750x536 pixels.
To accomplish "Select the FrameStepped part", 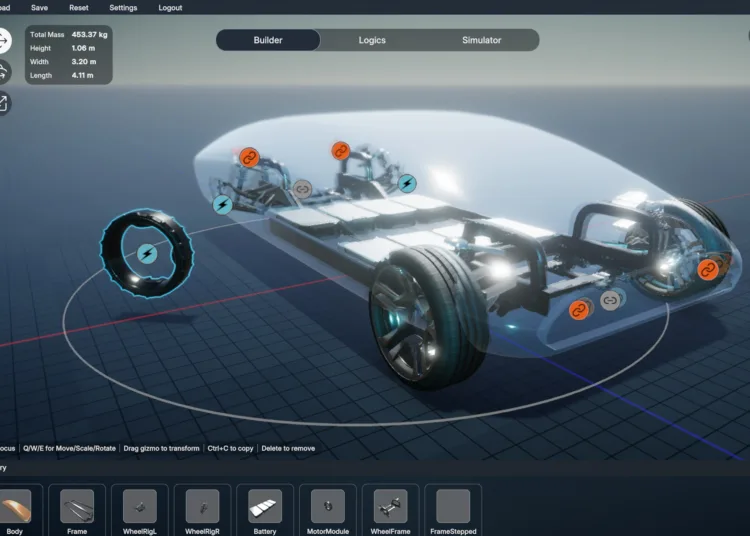I will (x=453, y=507).
